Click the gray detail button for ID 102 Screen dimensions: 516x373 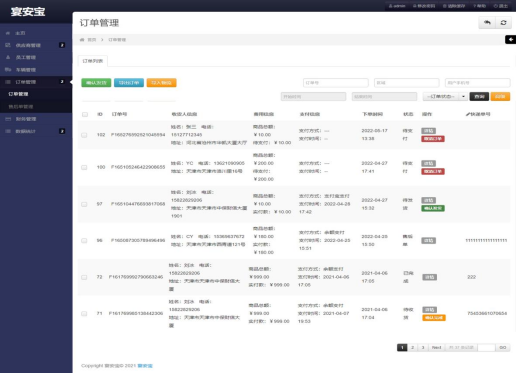point(428,131)
